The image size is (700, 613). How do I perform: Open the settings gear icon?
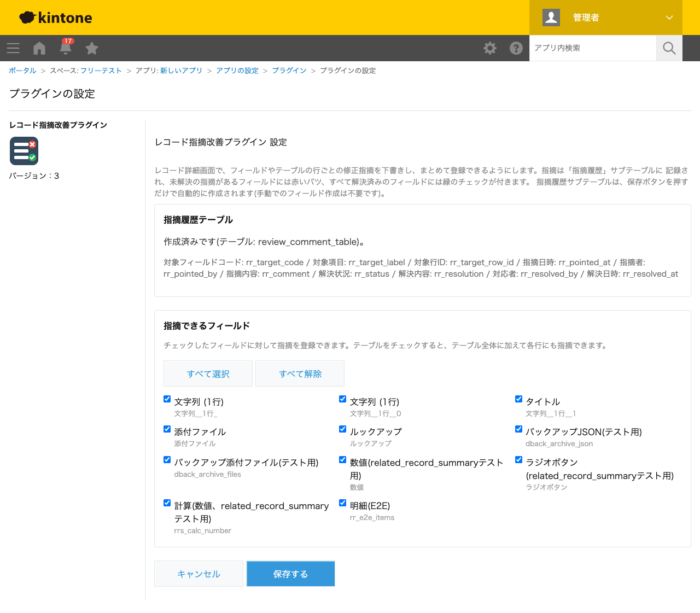coord(490,48)
